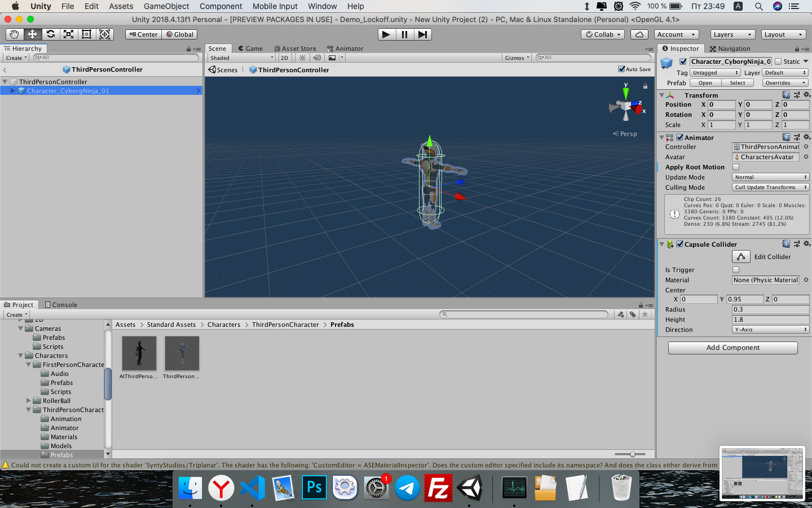Pick Physic Material via circle selector

[x=806, y=280]
